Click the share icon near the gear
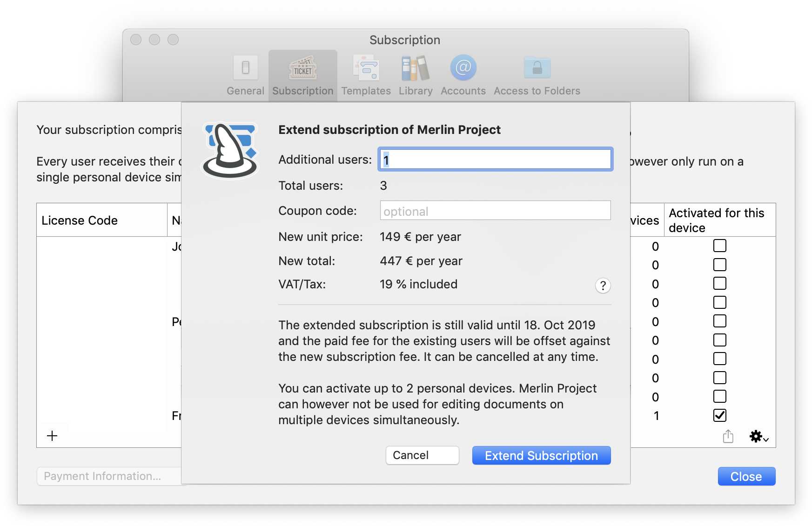 [x=728, y=436]
